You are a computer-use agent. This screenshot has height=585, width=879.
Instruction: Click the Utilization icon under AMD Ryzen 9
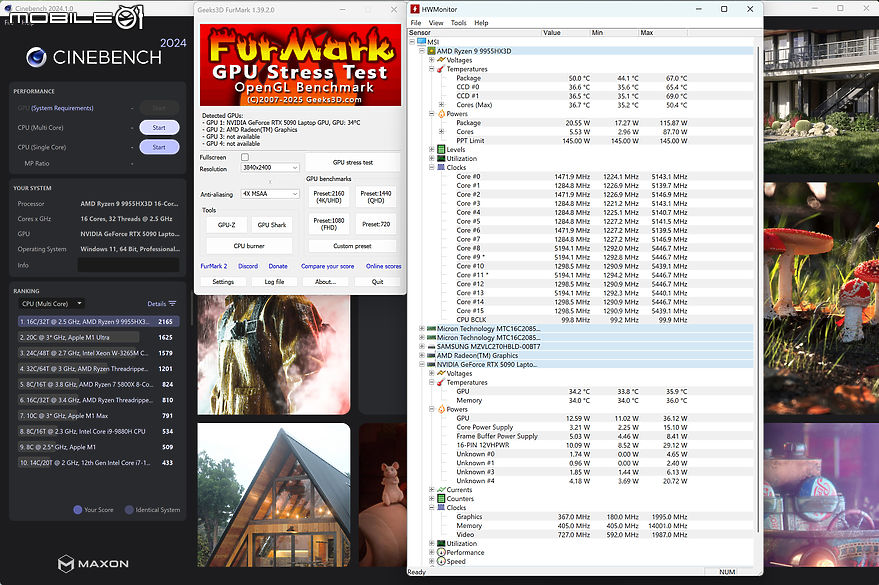(x=441, y=159)
